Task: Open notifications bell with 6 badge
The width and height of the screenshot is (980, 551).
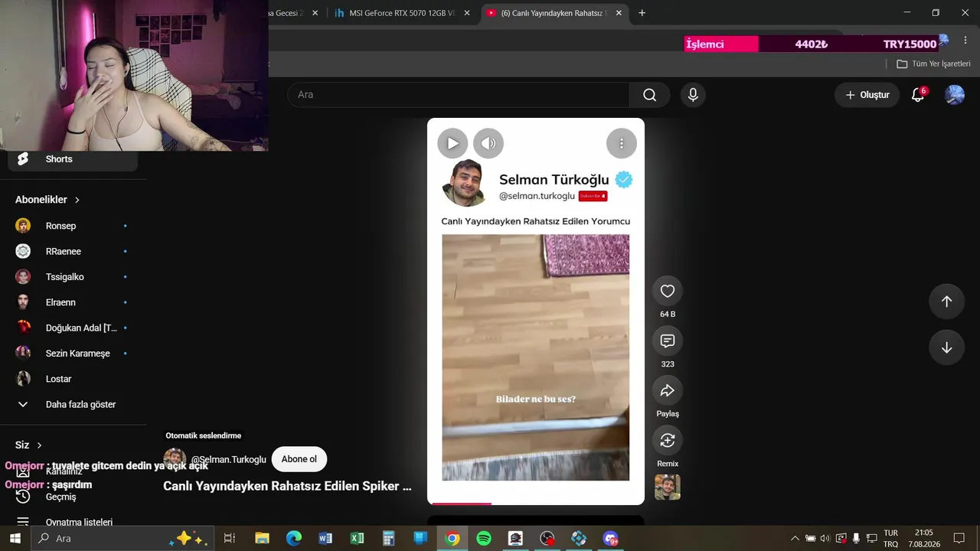Action: (917, 95)
